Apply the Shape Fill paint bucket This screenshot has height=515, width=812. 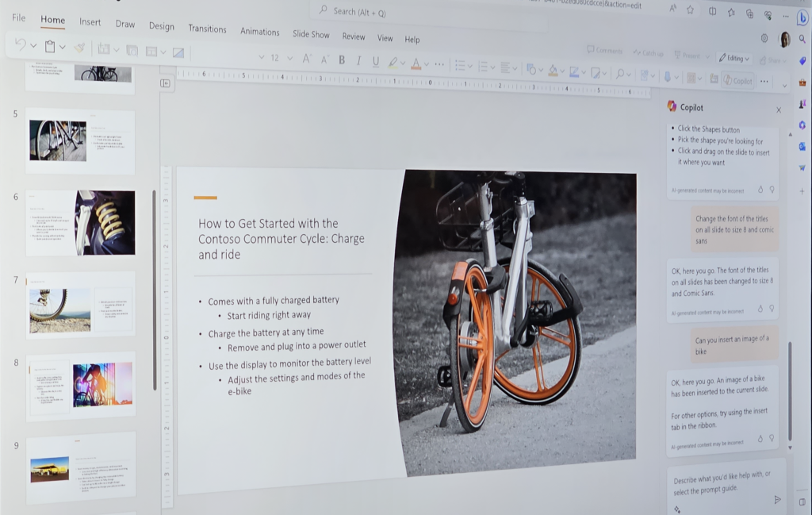pyautogui.click(x=553, y=71)
